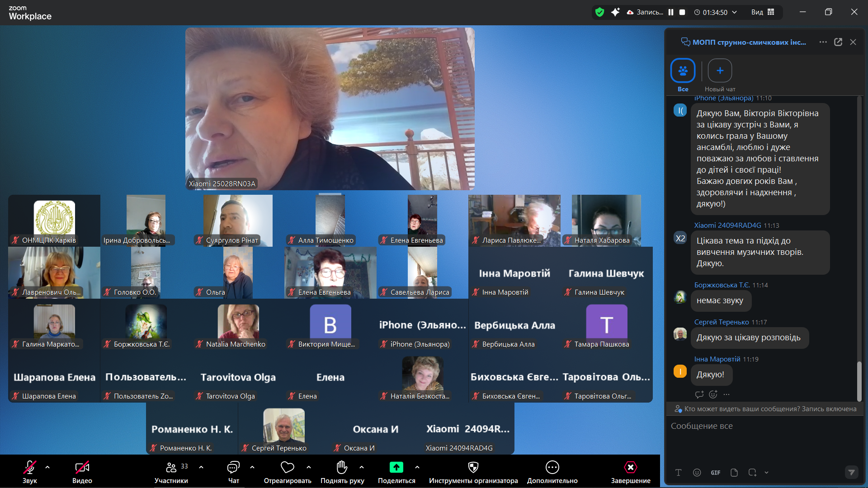The image size is (868, 488).
Task: Pause the meeting recording
Action: coord(671,12)
